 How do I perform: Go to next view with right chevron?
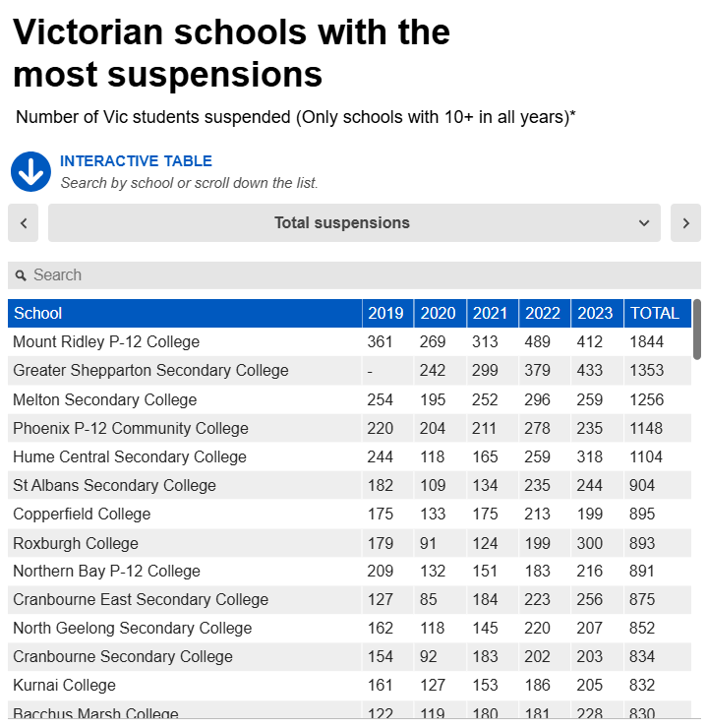coord(685,223)
